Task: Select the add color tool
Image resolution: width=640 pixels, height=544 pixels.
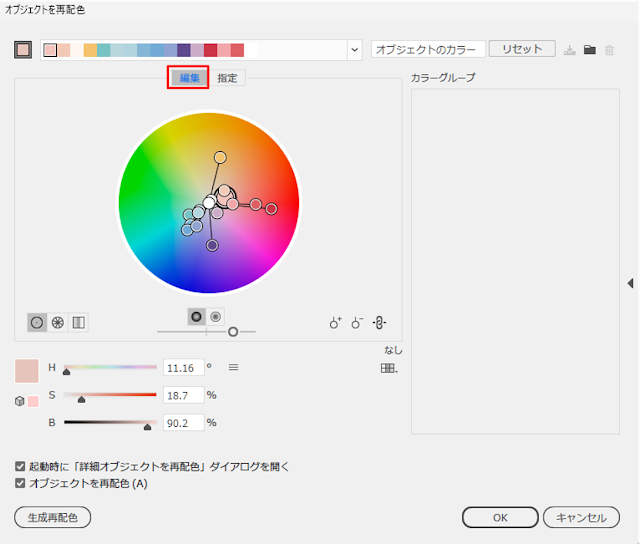Action: click(x=336, y=323)
